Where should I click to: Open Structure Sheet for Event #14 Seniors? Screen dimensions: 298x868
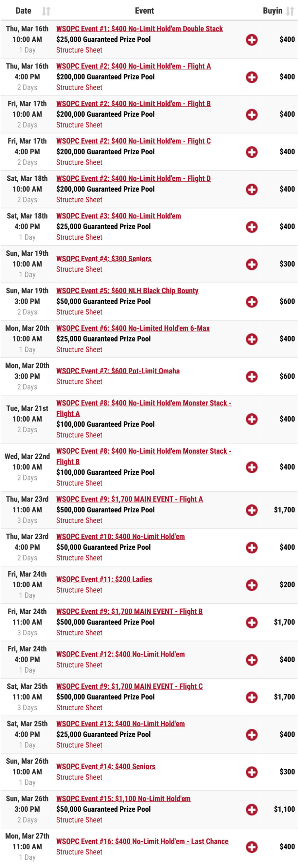[x=79, y=777]
